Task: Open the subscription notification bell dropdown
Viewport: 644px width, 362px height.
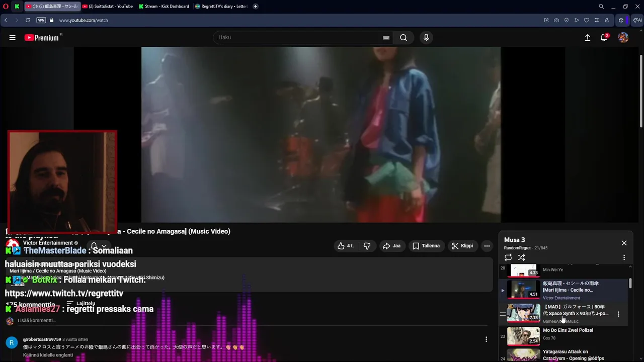Action: (99, 246)
